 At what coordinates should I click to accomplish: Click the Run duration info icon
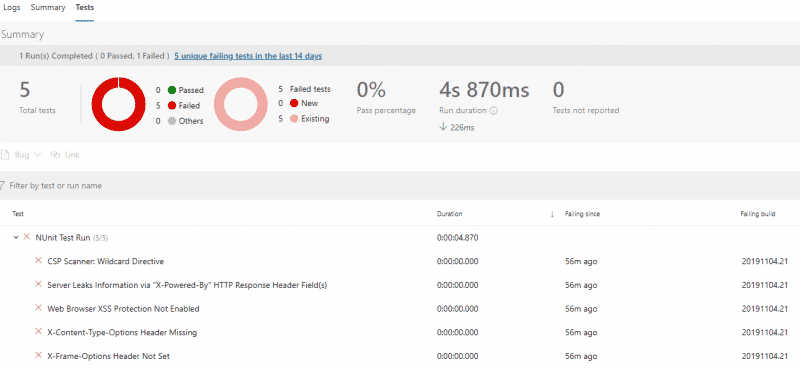pyautogui.click(x=494, y=110)
